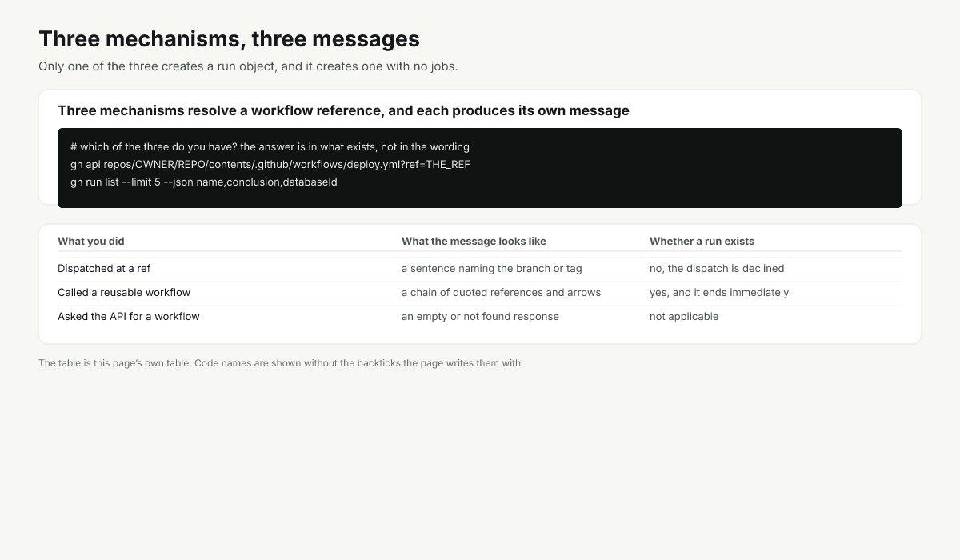Click the code comment line '# which of the three'
This screenshot has height=560, width=960.
click(270, 147)
